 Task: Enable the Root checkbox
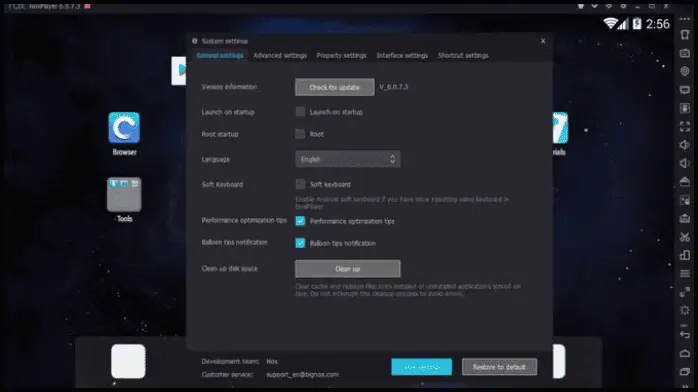tap(300, 134)
